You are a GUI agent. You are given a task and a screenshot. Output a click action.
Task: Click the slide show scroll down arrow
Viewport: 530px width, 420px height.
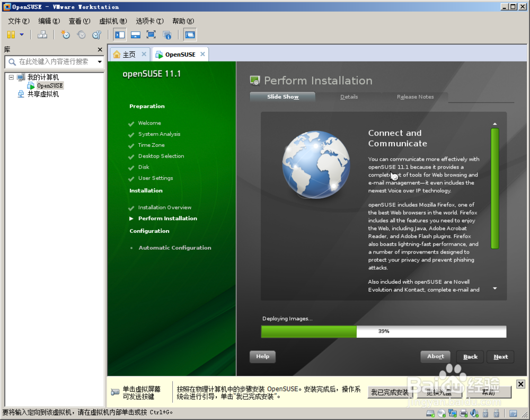coord(495,288)
